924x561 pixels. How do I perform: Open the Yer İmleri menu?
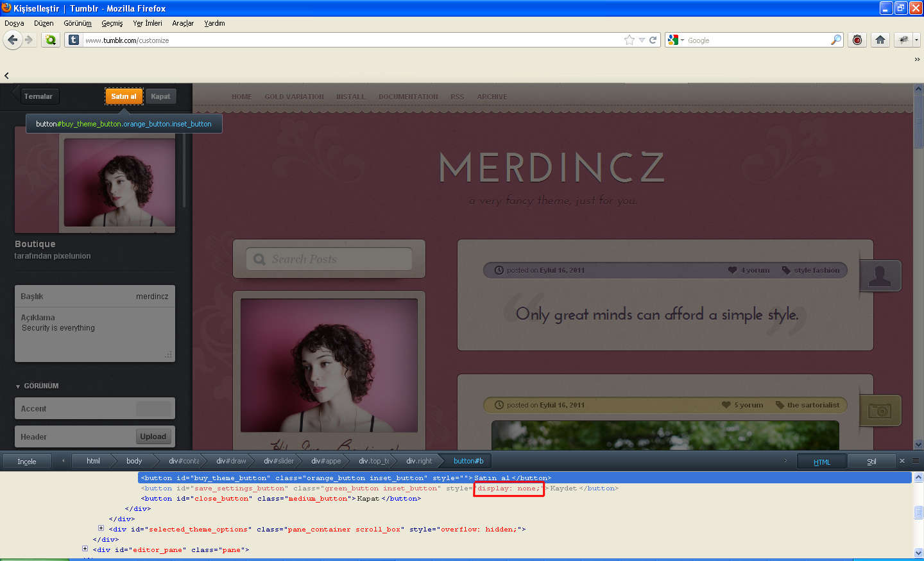(x=147, y=23)
